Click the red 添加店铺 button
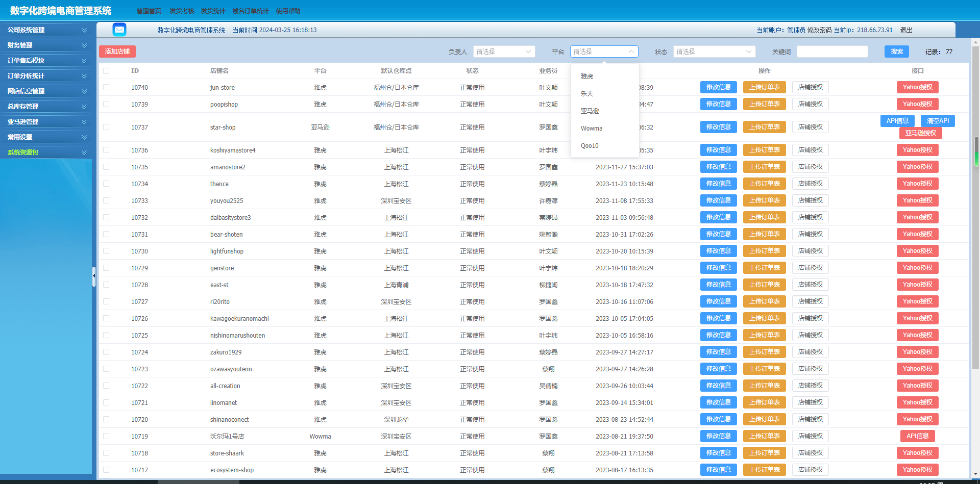980x484 pixels. click(x=117, y=52)
